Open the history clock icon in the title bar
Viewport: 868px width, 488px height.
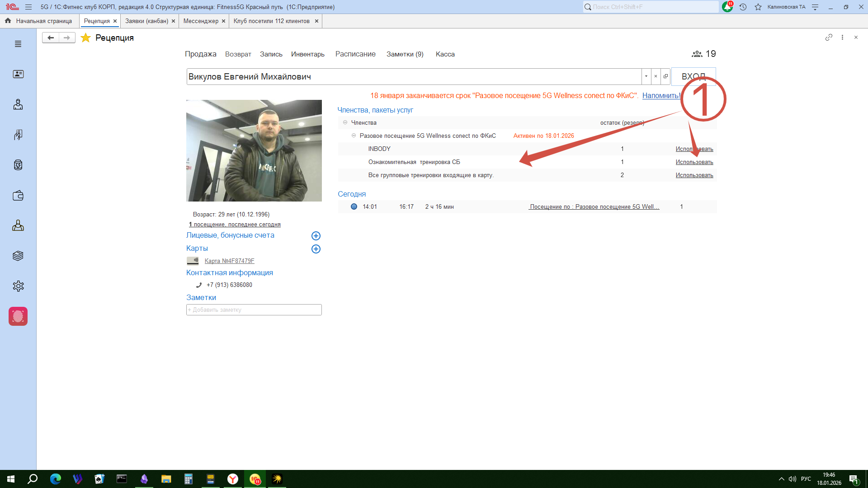(743, 7)
